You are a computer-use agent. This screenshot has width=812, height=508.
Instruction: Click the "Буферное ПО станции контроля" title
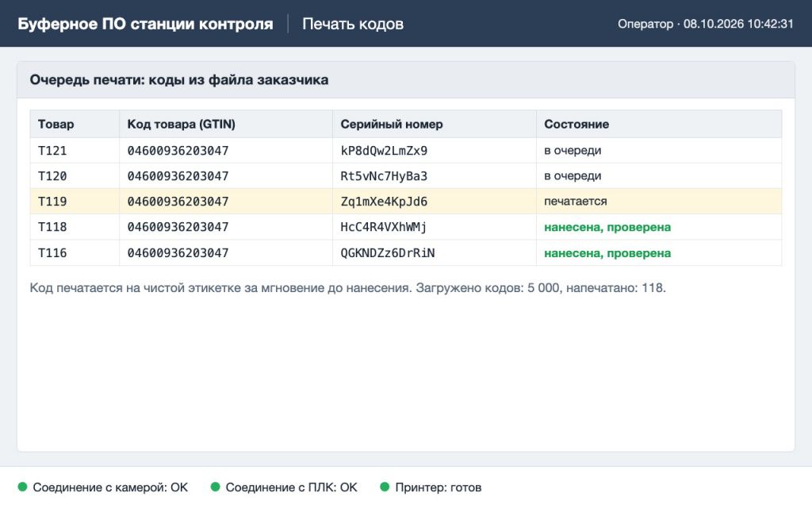click(x=146, y=24)
